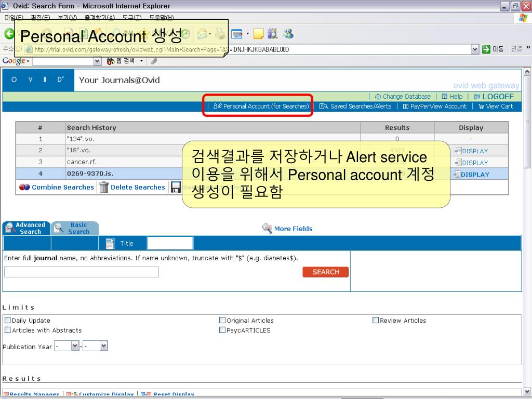
Task: Check Articles with Abstracts
Action: click(x=8, y=330)
